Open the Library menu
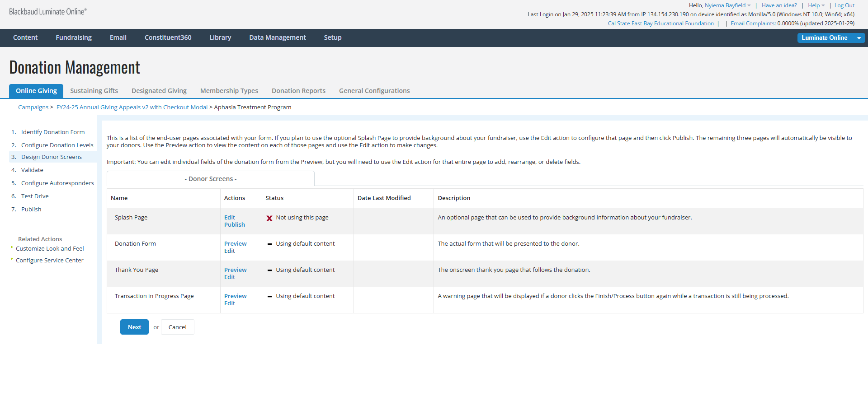The width and height of the screenshot is (868, 415). (x=220, y=37)
